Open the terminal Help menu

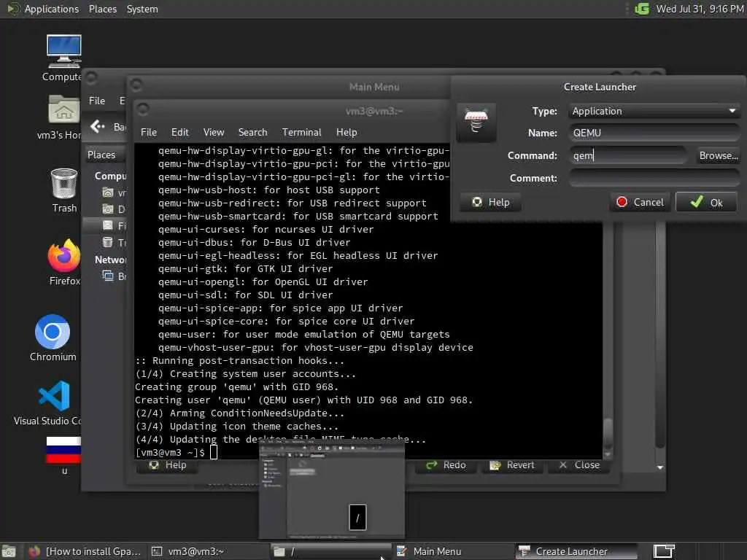pos(347,133)
